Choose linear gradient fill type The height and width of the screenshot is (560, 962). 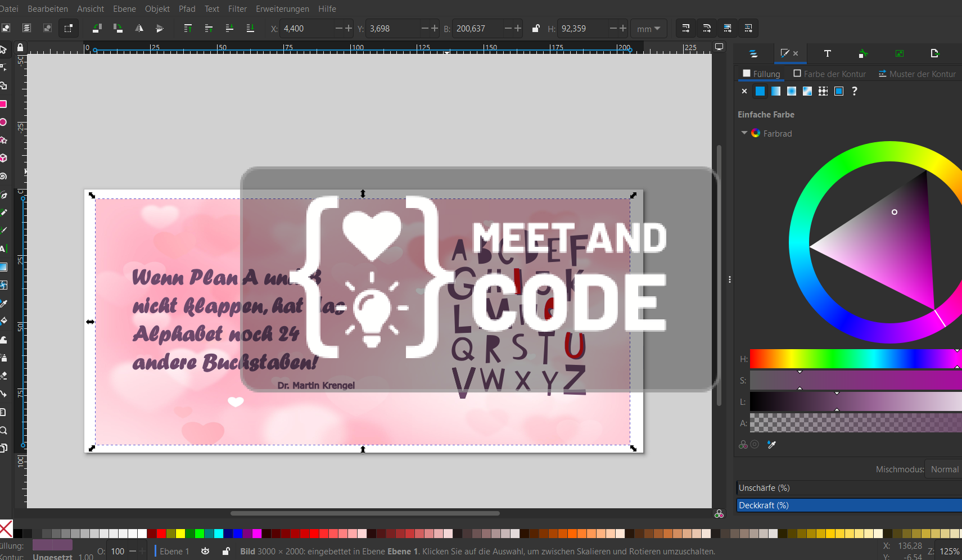[776, 91]
